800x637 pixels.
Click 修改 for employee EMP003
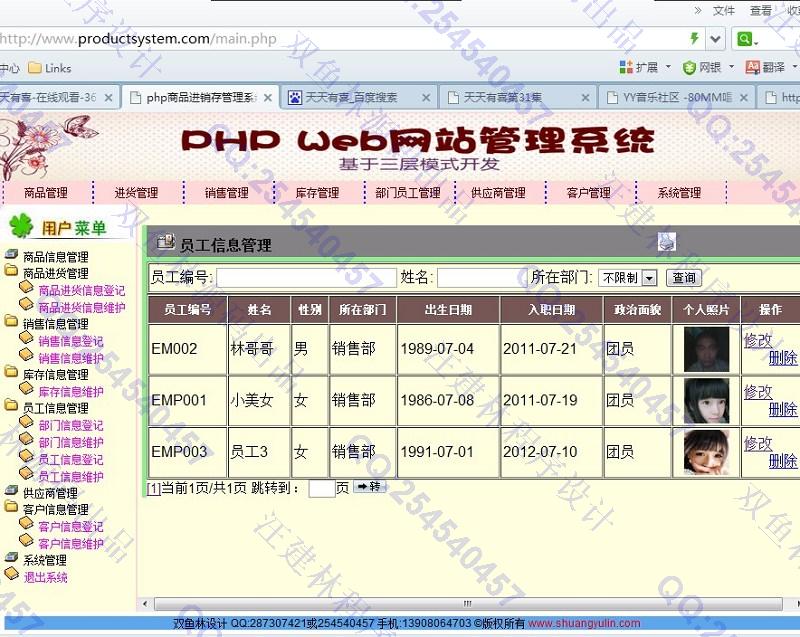[x=758, y=443]
